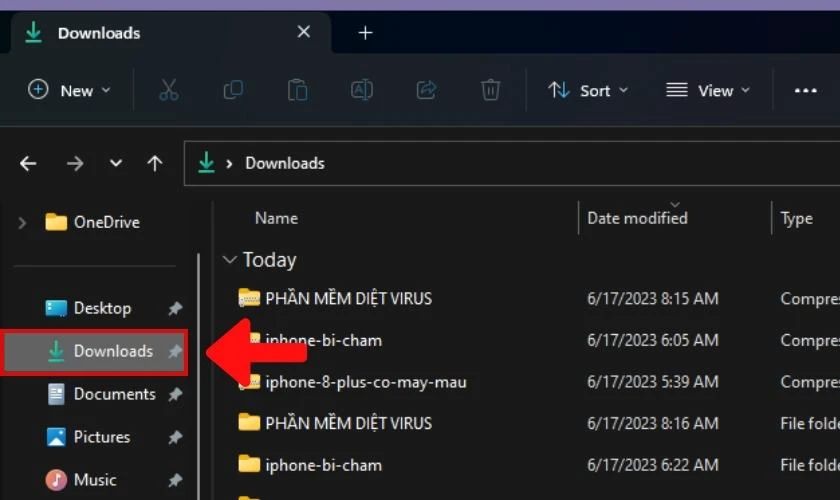Open the View dropdown menu

(708, 90)
